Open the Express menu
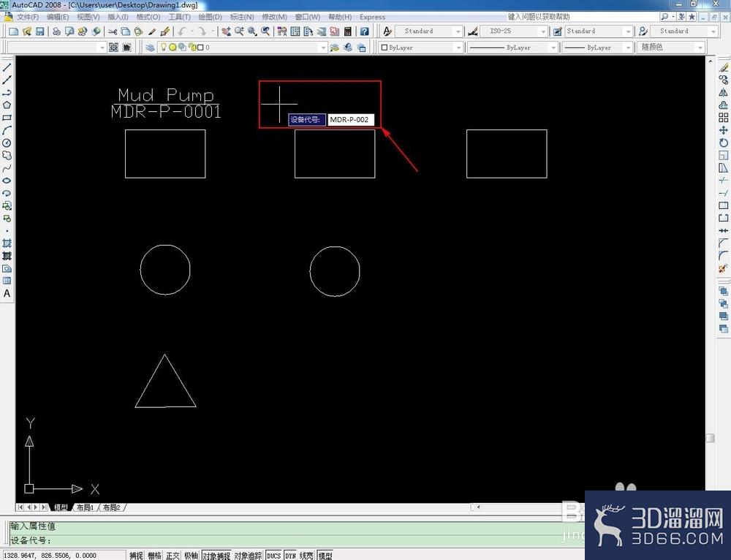Screen dimensions: 731x560 373,17
